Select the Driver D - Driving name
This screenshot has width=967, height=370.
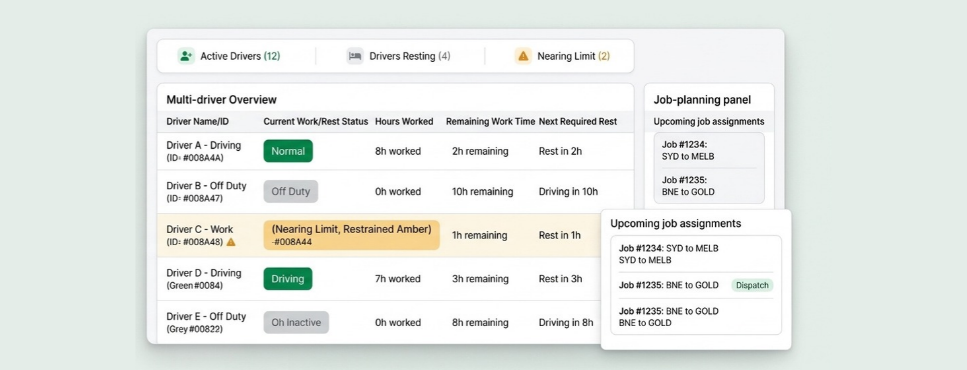tap(204, 273)
